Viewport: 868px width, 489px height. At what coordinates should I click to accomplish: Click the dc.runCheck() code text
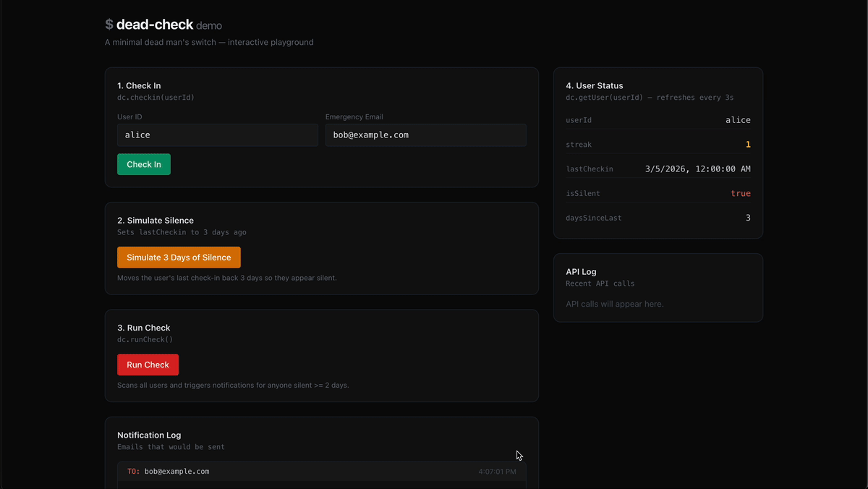(145, 339)
